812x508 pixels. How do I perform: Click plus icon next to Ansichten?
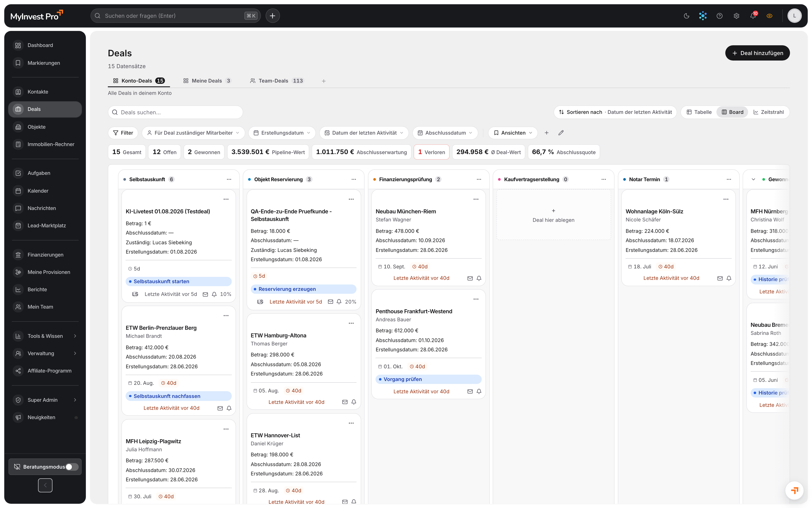click(x=546, y=133)
